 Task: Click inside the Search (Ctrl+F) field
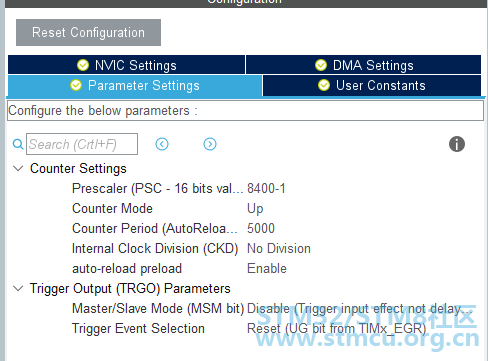pyautogui.click(x=82, y=144)
